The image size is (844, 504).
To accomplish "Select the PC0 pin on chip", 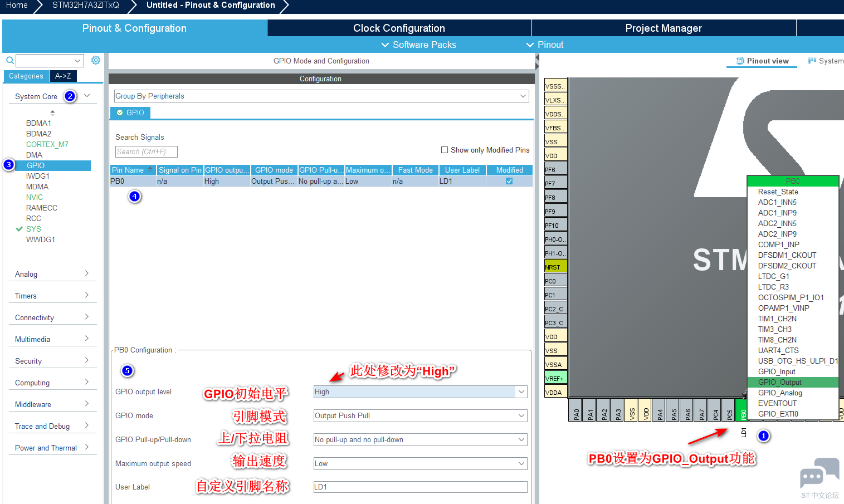I will tap(555, 281).
